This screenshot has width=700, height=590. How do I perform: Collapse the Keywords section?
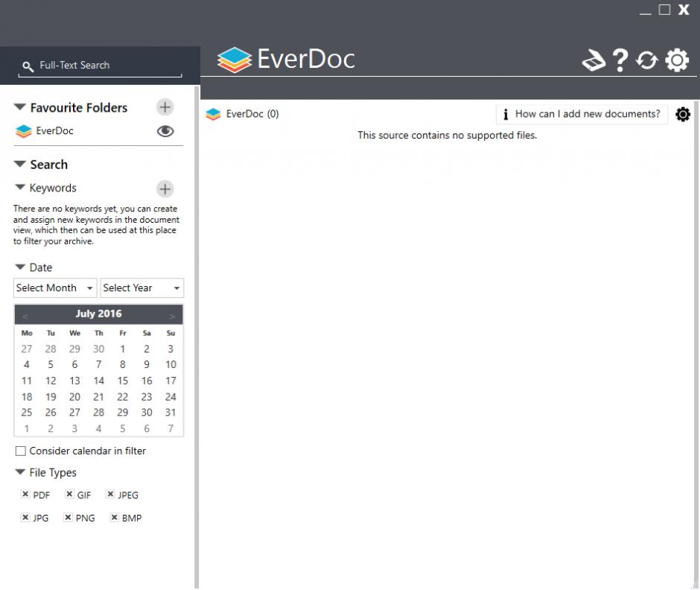coord(20,187)
